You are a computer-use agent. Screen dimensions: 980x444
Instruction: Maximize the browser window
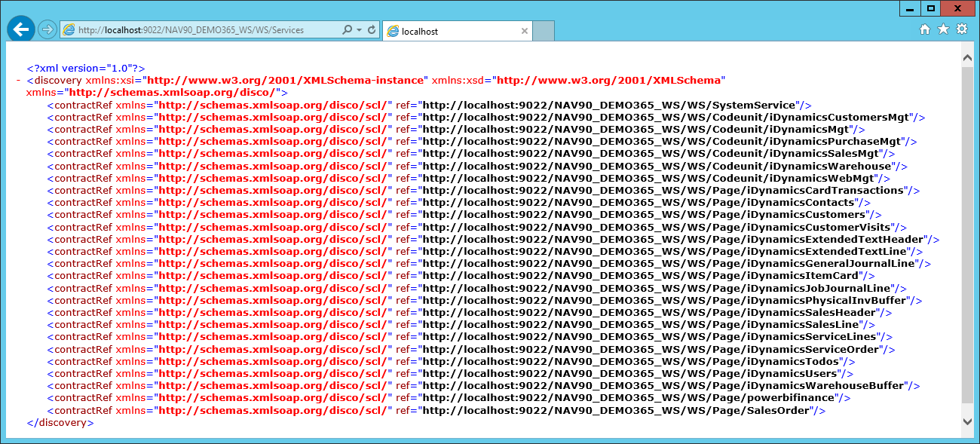click(x=931, y=8)
